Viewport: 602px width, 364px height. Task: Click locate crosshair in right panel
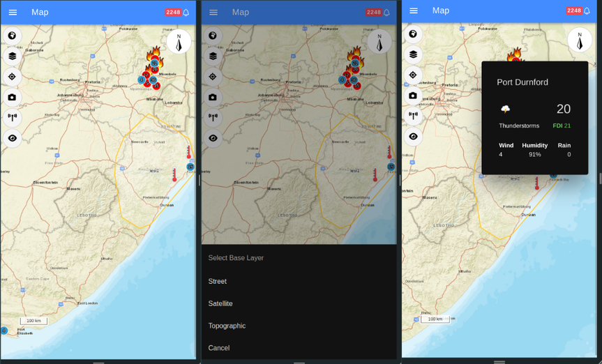pos(413,75)
